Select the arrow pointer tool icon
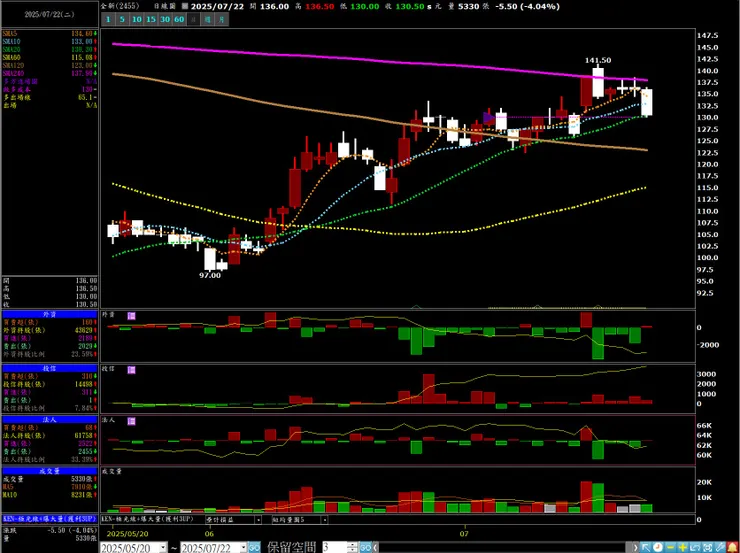 [x=646, y=547]
